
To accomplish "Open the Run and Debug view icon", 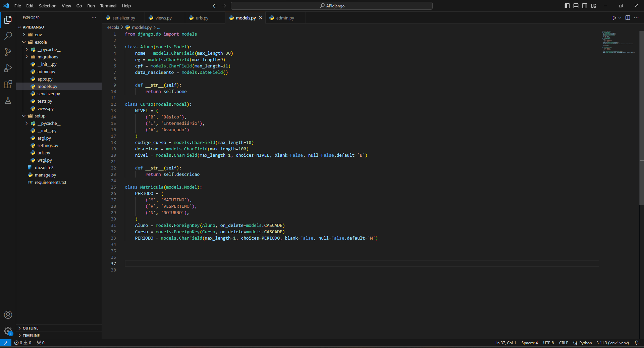I will pyautogui.click(x=8, y=68).
